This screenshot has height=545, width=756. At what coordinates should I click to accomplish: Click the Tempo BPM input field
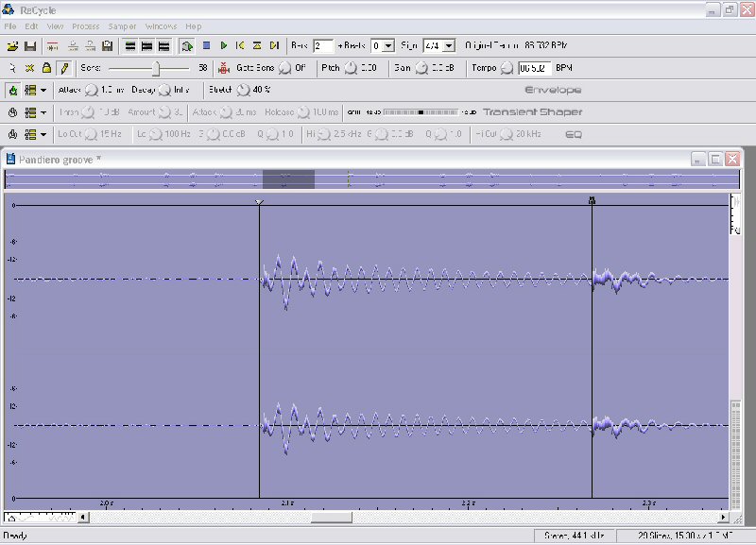(x=534, y=68)
